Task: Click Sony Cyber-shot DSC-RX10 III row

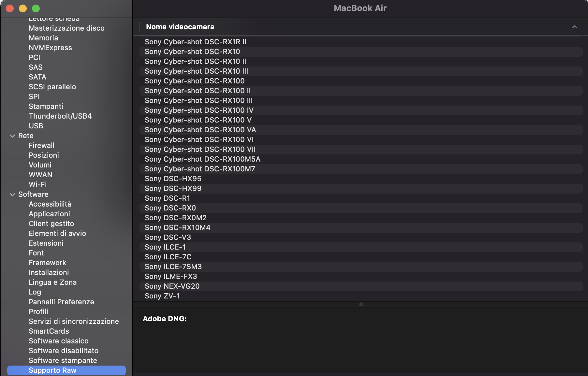Action: pyautogui.click(x=361, y=71)
